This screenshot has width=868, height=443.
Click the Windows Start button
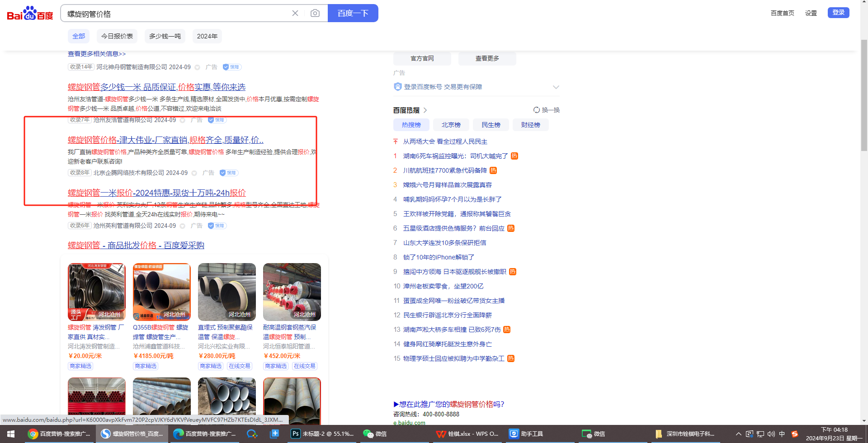(11, 434)
